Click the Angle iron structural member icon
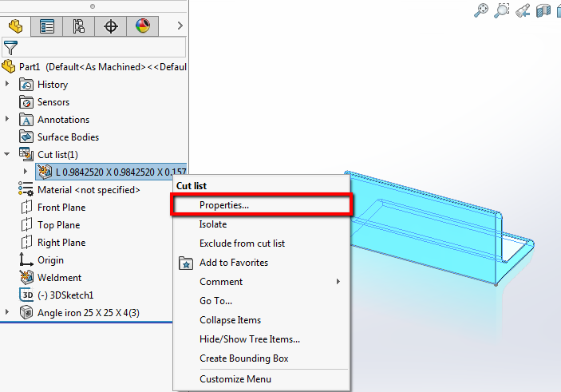Viewport: 561px width, 392px height. (x=26, y=312)
